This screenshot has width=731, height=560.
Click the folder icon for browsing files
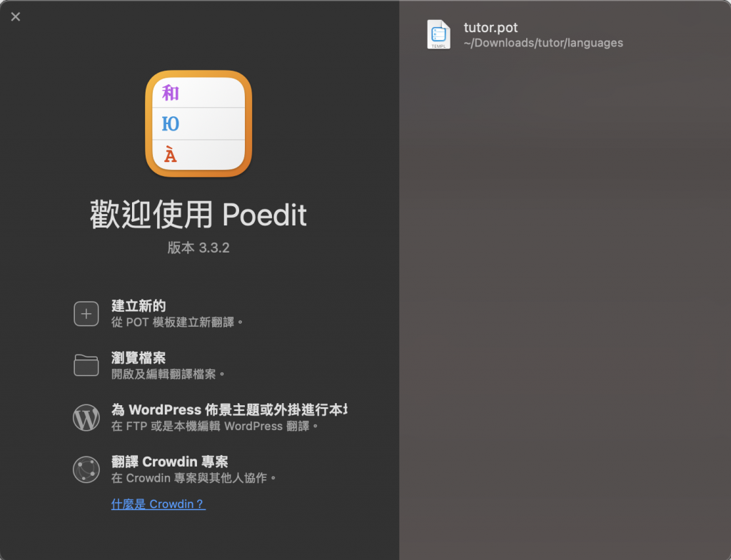point(86,365)
